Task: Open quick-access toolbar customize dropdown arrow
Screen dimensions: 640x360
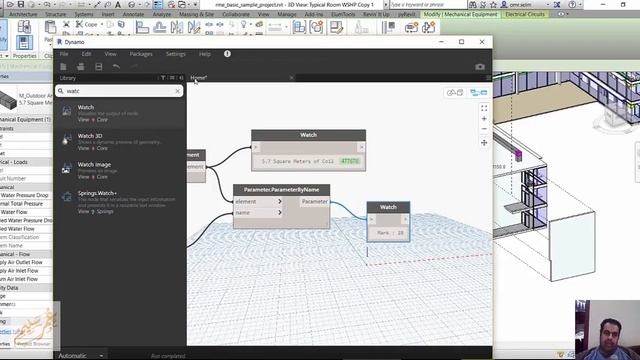Action: pos(195,5)
